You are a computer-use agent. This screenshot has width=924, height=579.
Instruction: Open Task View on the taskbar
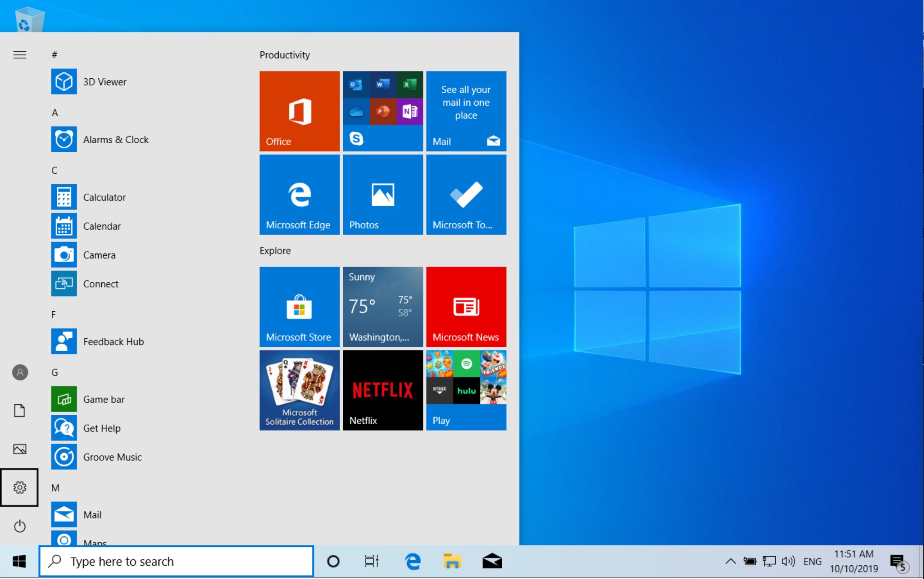point(371,561)
